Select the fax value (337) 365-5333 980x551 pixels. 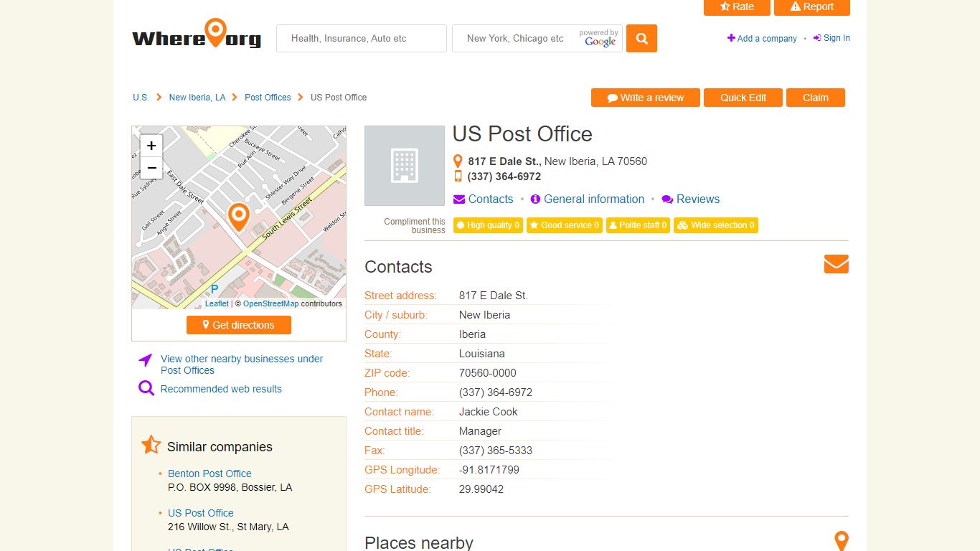(x=496, y=451)
